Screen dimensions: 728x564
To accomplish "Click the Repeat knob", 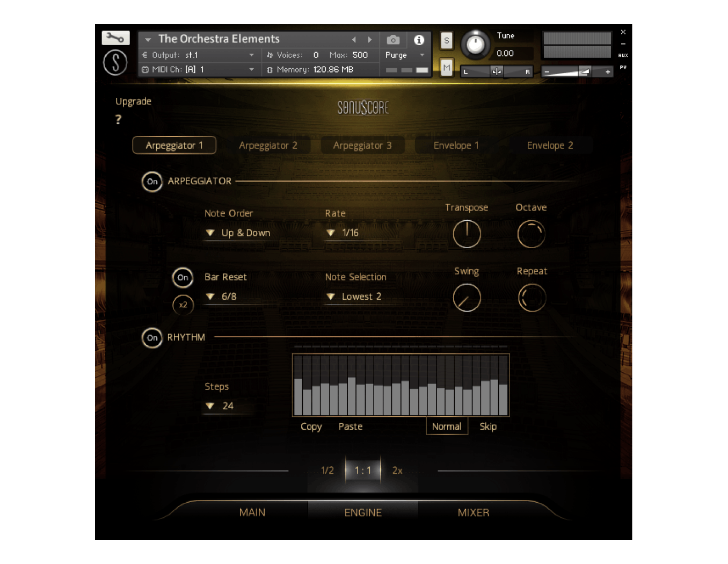I will pyautogui.click(x=532, y=298).
